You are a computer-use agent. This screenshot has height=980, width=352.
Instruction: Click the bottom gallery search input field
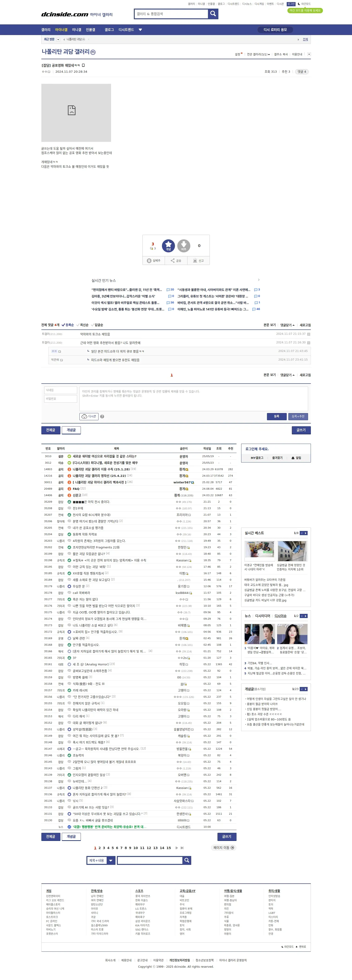(150, 860)
